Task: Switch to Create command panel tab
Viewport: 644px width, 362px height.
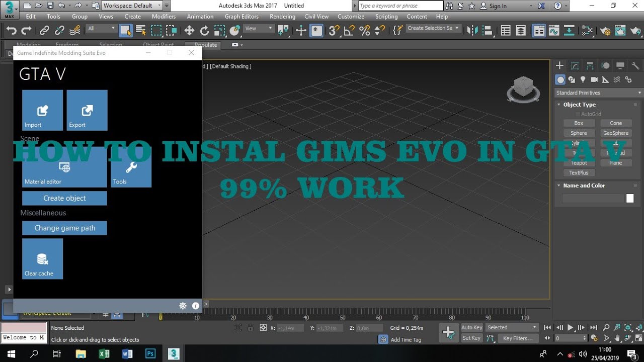Action: pyautogui.click(x=559, y=66)
